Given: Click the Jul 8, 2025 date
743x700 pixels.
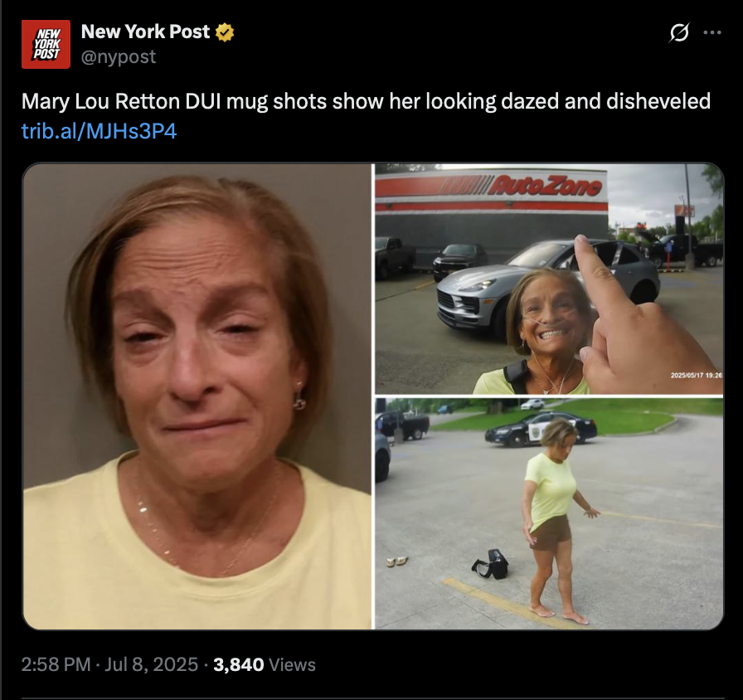Looking at the screenshot, I should (x=151, y=664).
